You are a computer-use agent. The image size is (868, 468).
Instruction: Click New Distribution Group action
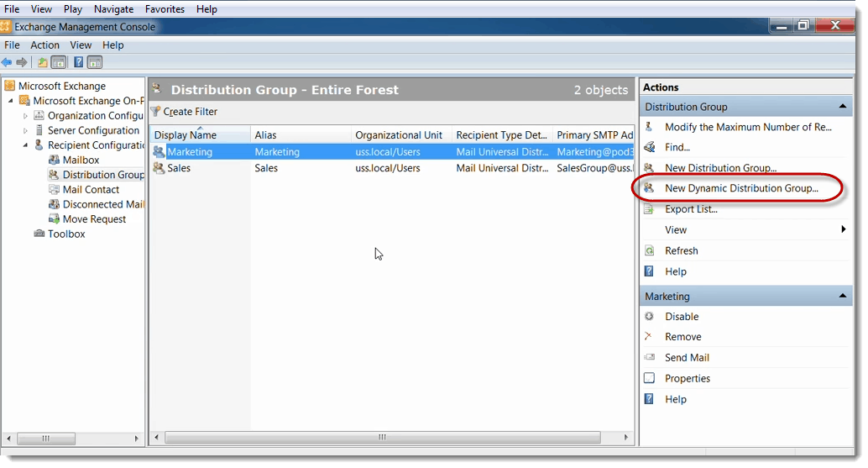(720, 168)
